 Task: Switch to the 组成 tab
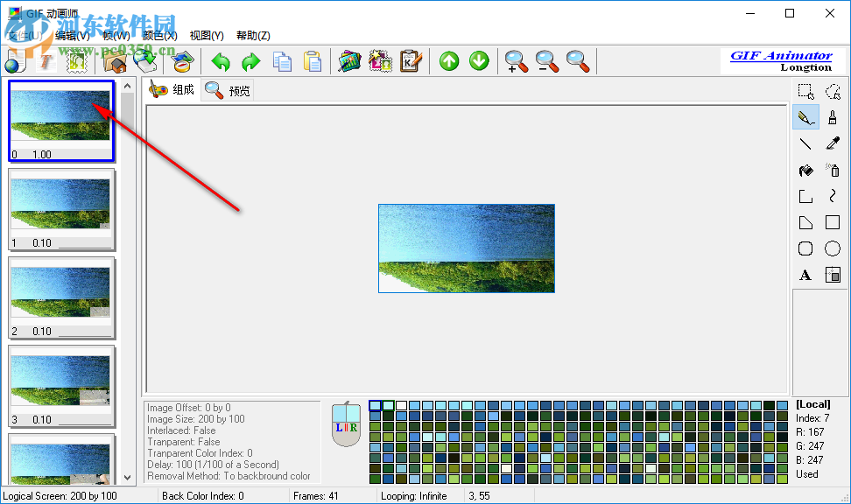(x=172, y=90)
